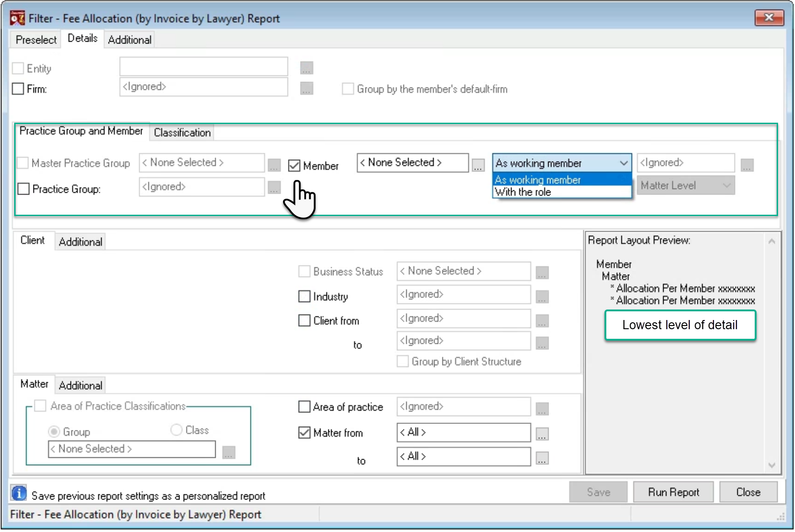Enable the Firm checkbox

tap(18, 89)
